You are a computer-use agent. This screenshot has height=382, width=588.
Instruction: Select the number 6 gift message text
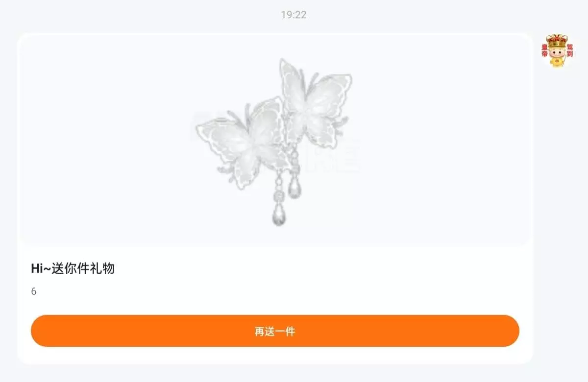33,291
